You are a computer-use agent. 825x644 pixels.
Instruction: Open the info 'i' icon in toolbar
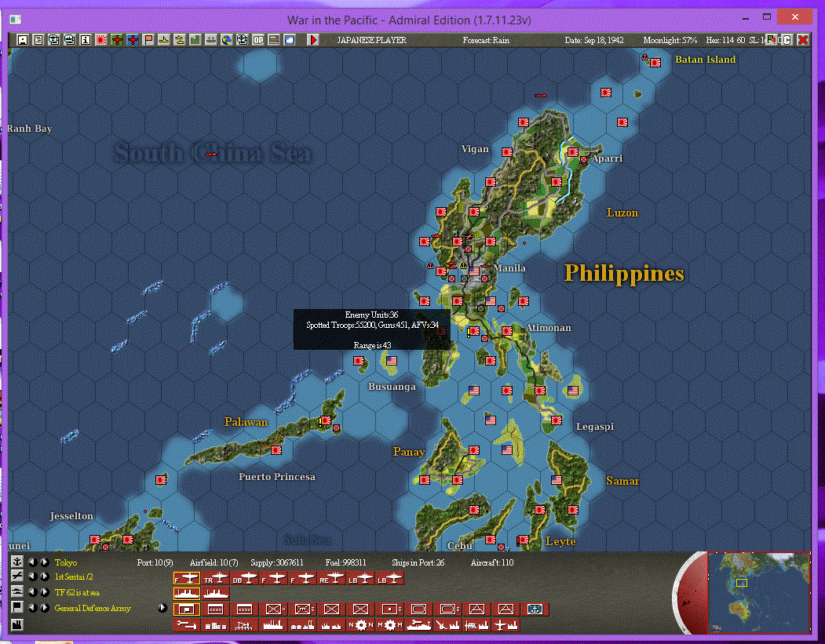(86, 40)
